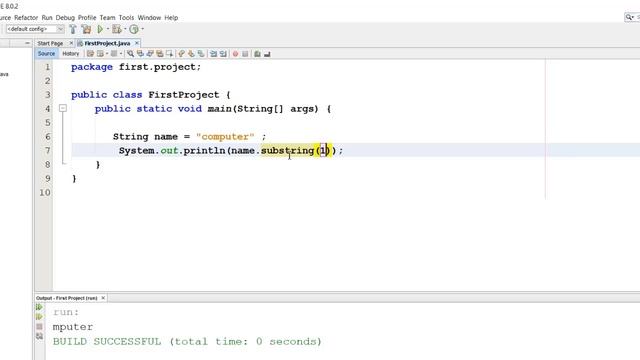640x360 pixels.
Task: Click the Profile Project toolbar icon
Action: click(x=133, y=29)
